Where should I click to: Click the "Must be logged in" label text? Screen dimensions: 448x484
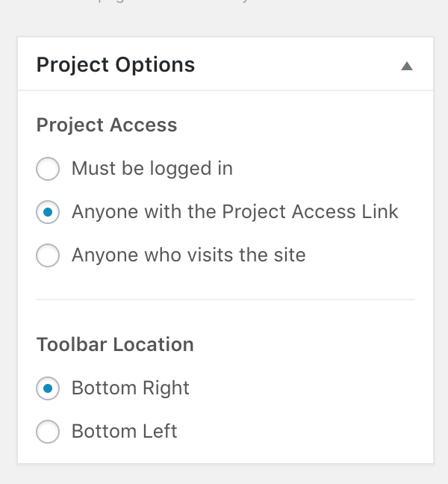pos(152,169)
